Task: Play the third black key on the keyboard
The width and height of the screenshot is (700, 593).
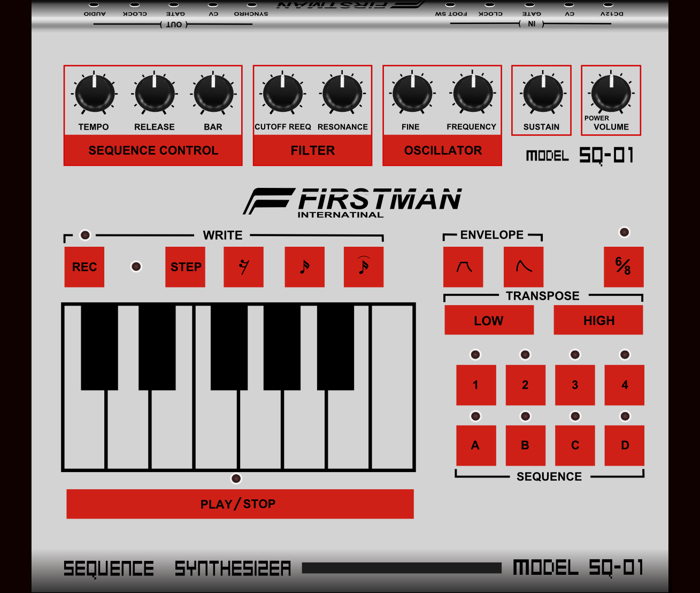Action: pyautogui.click(x=229, y=347)
